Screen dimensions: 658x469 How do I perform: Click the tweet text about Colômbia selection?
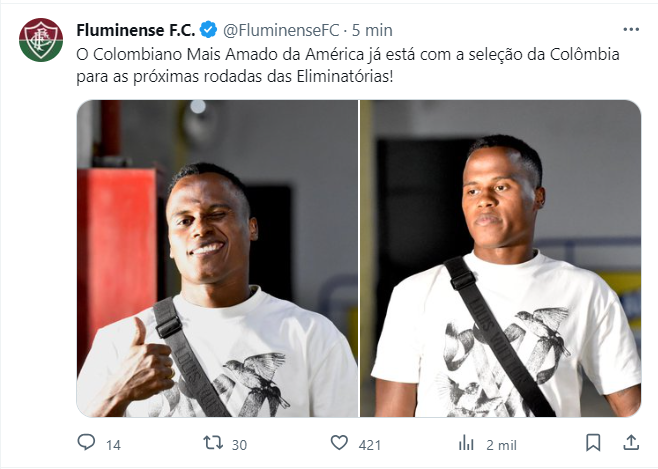[x=348, y=65]
